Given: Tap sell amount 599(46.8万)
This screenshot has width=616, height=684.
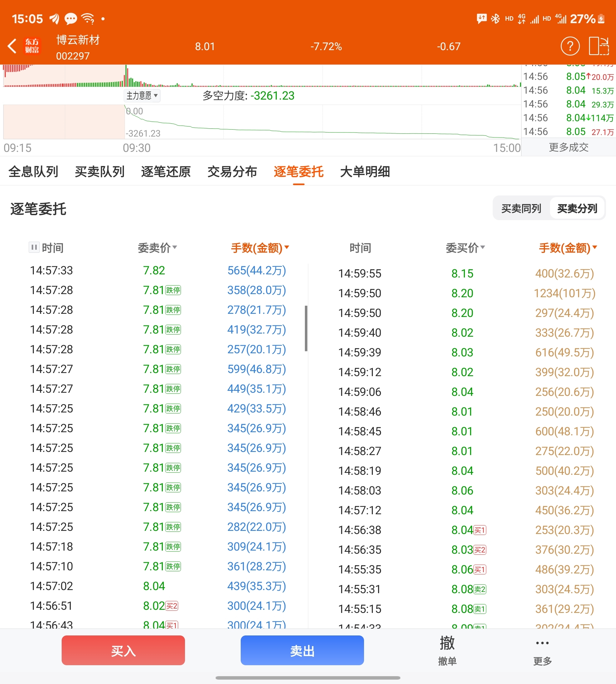Looking at the screenshot, I should [257, 369].
